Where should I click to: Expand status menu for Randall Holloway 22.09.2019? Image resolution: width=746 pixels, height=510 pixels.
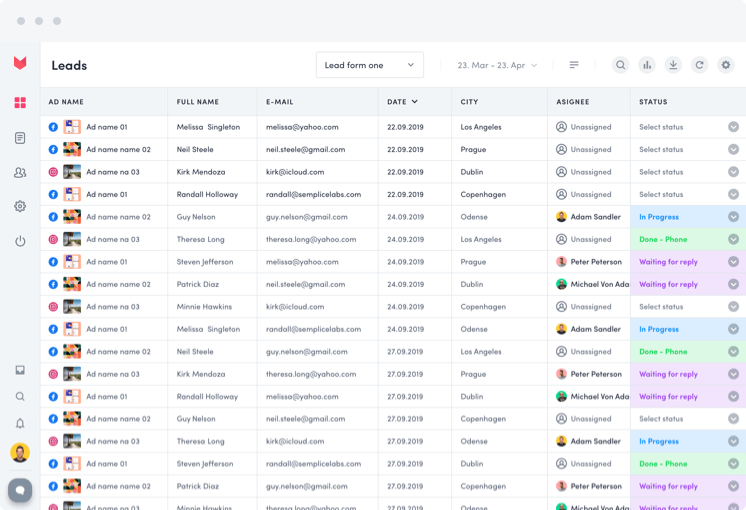(x=733, y=194)
